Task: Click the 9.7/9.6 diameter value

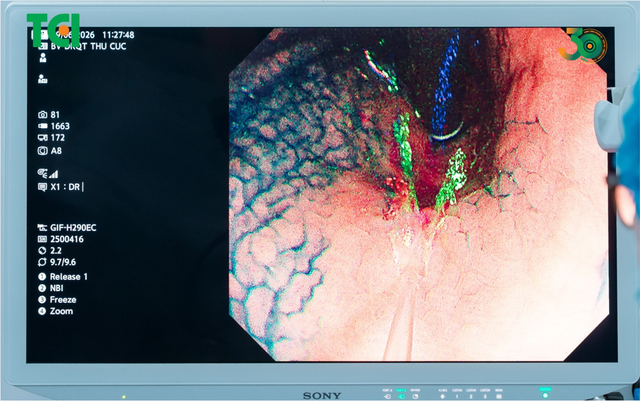Action: pyautogui.click(x=63, y=262)
